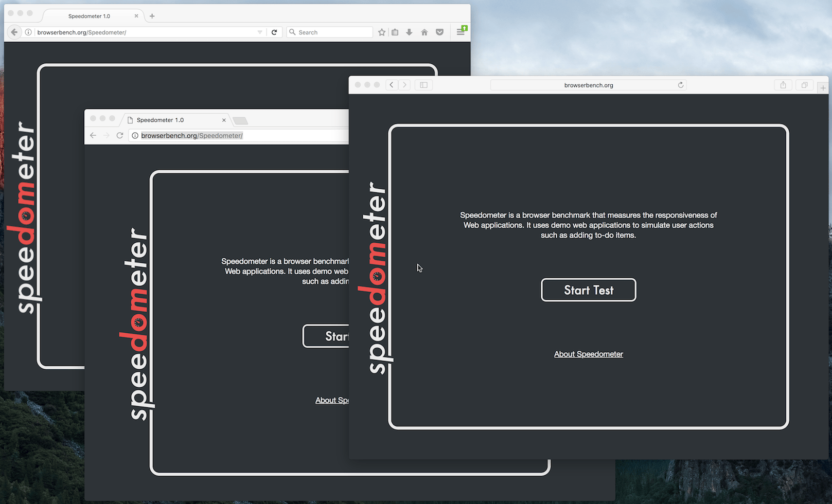832x504 pixels.
Task: Click the Pocket icon in Firefox
Action: tap(439, 32)
